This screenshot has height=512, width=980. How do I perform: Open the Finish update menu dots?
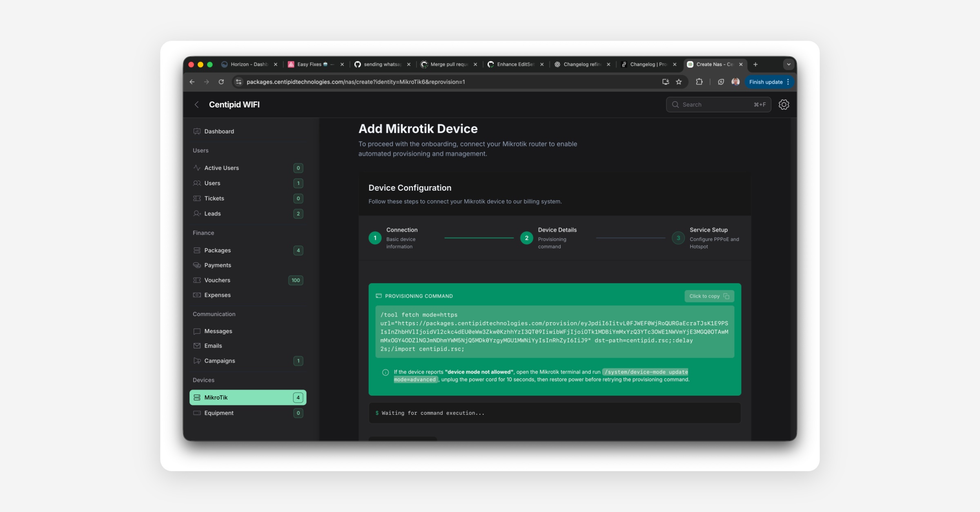pos(788,82)
